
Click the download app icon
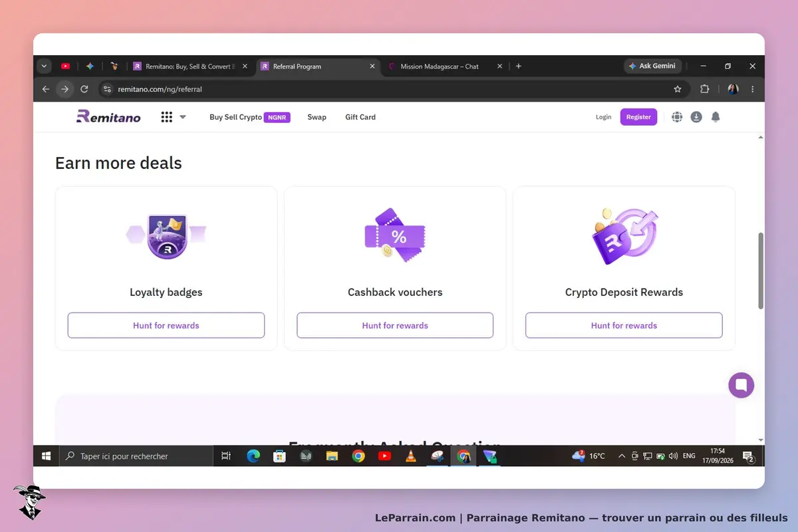pyautogui.click(x=696, y=117)
